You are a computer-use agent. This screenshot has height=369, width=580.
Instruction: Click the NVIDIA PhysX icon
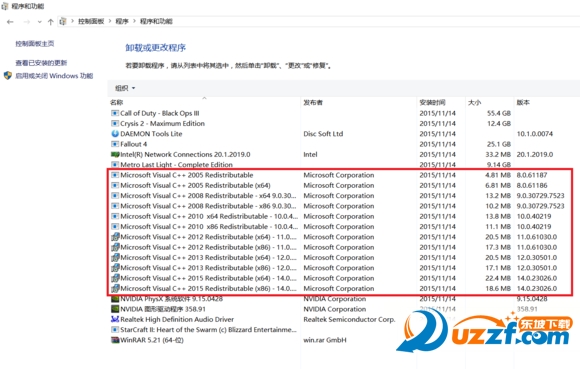(x=115, y=299)
